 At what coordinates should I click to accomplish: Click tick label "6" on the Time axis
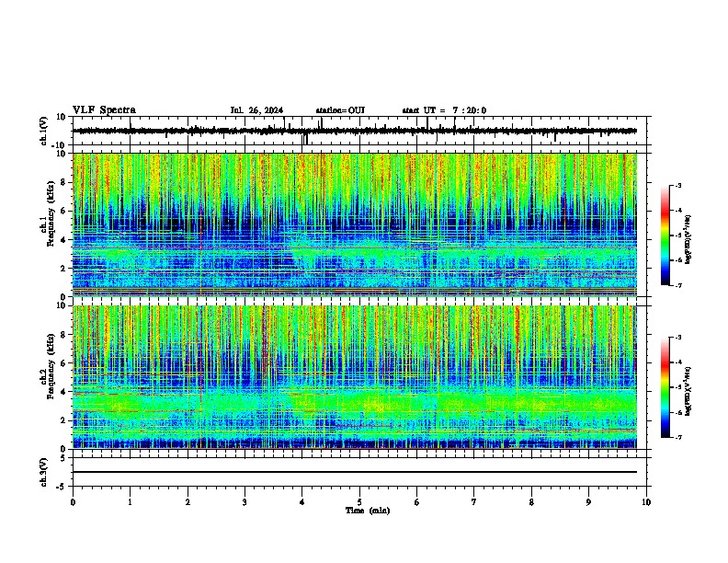point(417,502)
